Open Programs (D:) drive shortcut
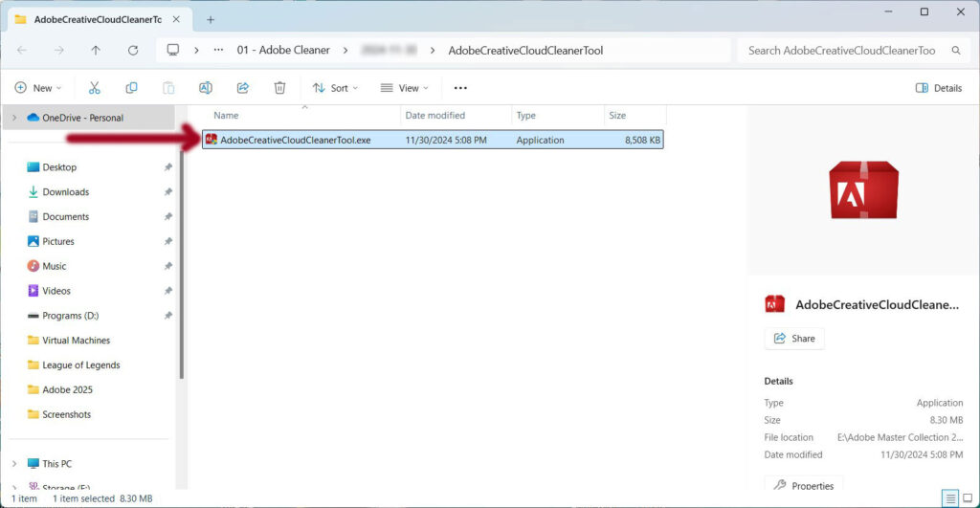 (70, 315)
